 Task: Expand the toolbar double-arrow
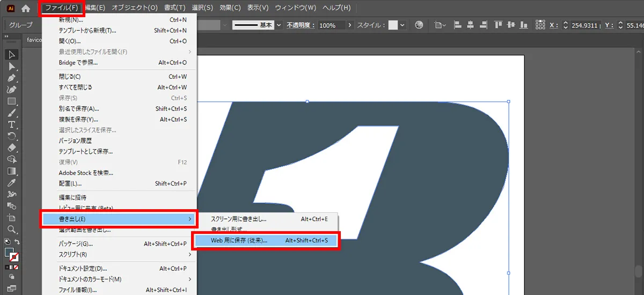tap(6, 37)
